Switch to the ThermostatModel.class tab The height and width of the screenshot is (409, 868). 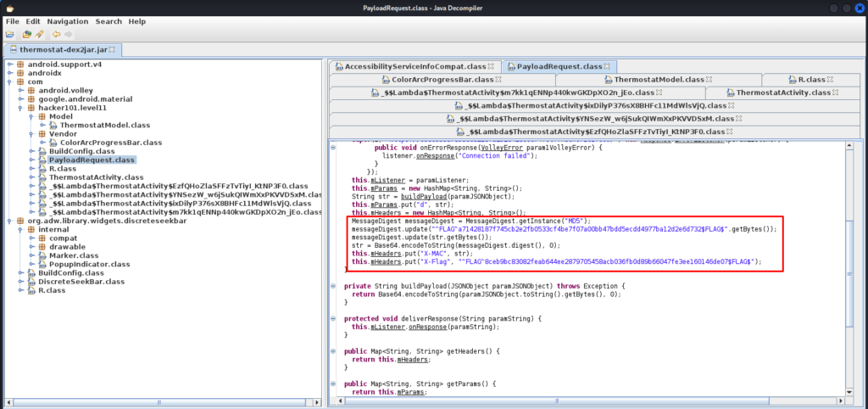point(658,80)
